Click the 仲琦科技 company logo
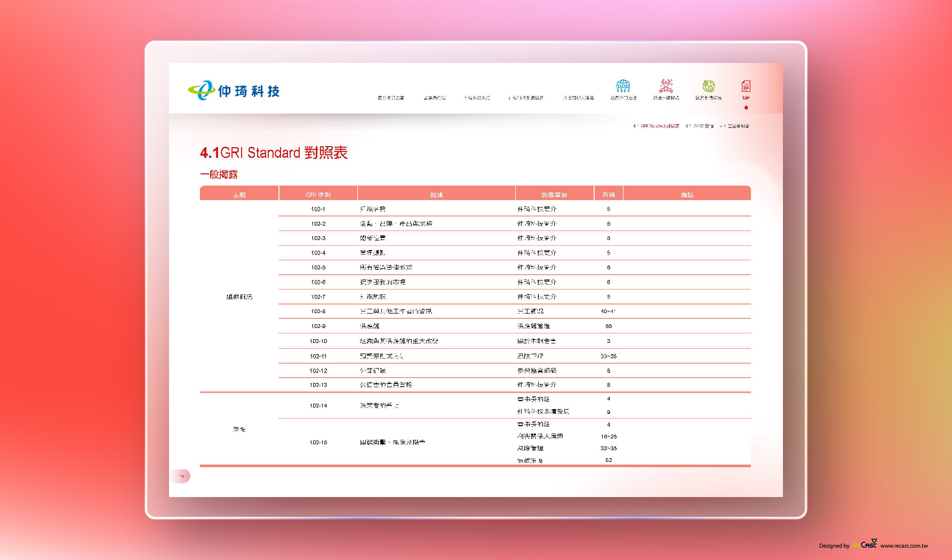The image size is (952, 560). click(x=234, y=91)
